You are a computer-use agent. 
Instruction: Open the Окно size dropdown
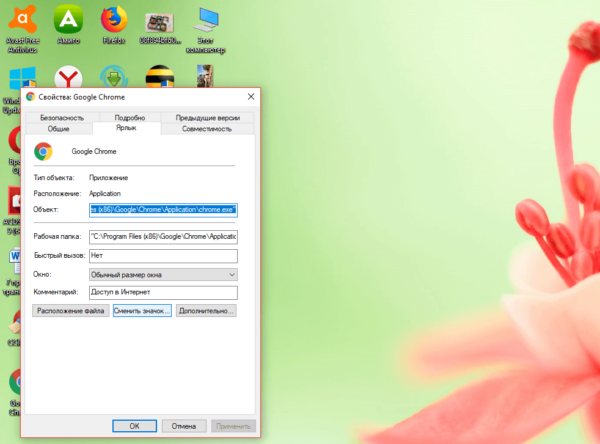[163, 274]
